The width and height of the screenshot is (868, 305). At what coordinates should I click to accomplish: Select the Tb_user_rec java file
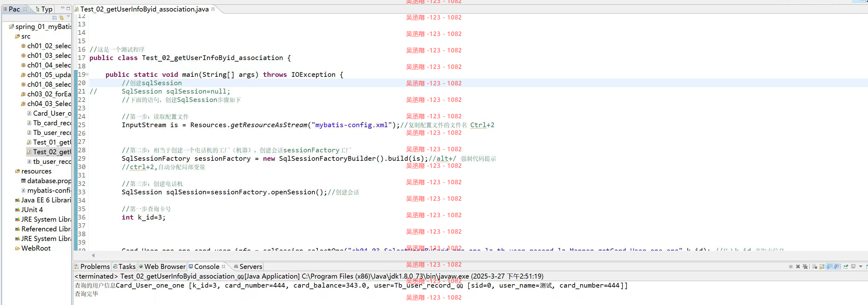tap(49, 132)
